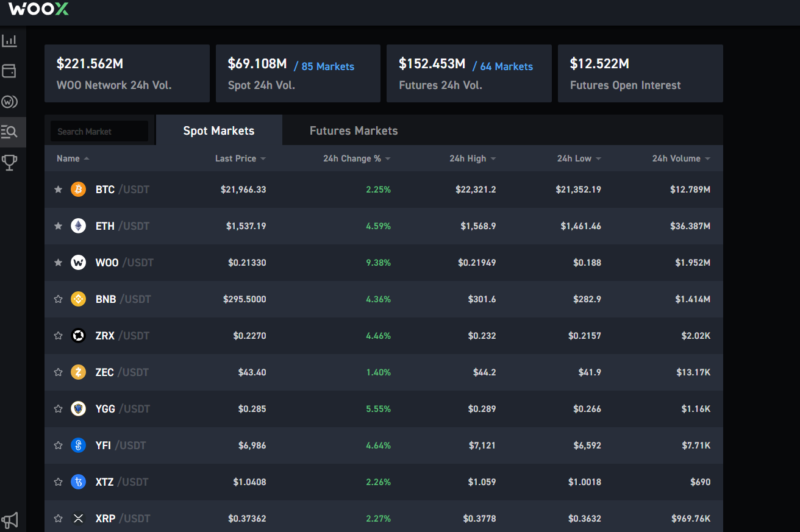Favorite BNB/USDT with its star
This screenshot has height=532, width=800.
[x=59, y=299]
